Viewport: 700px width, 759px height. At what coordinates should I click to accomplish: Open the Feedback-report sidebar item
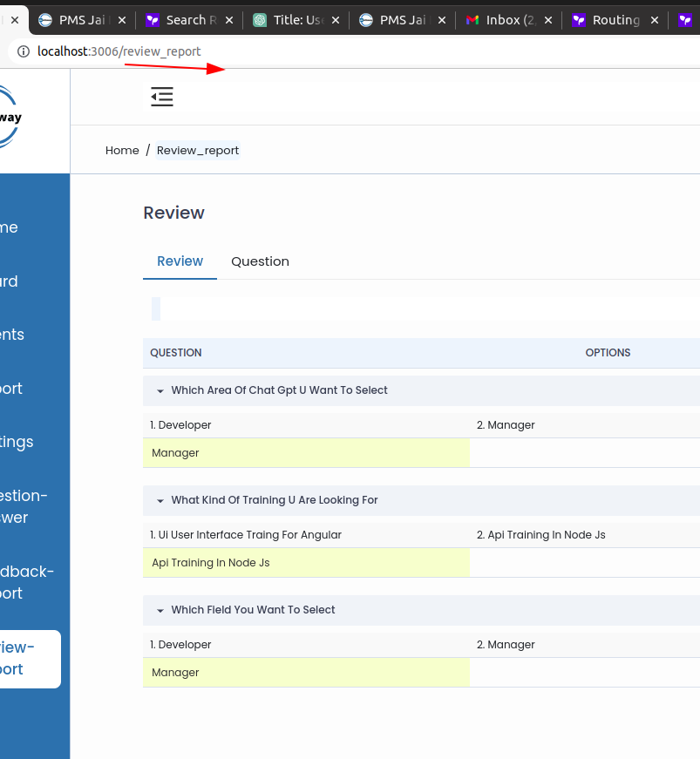26,582
